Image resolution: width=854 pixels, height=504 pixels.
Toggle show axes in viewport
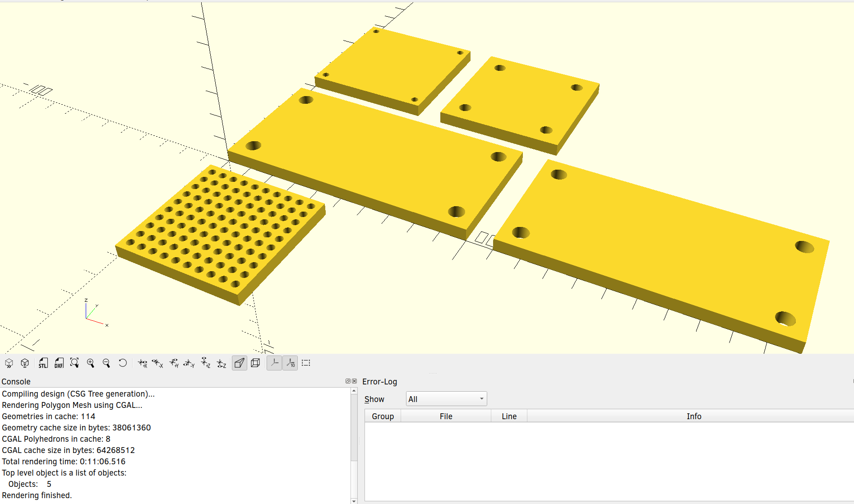pos(274,363)
